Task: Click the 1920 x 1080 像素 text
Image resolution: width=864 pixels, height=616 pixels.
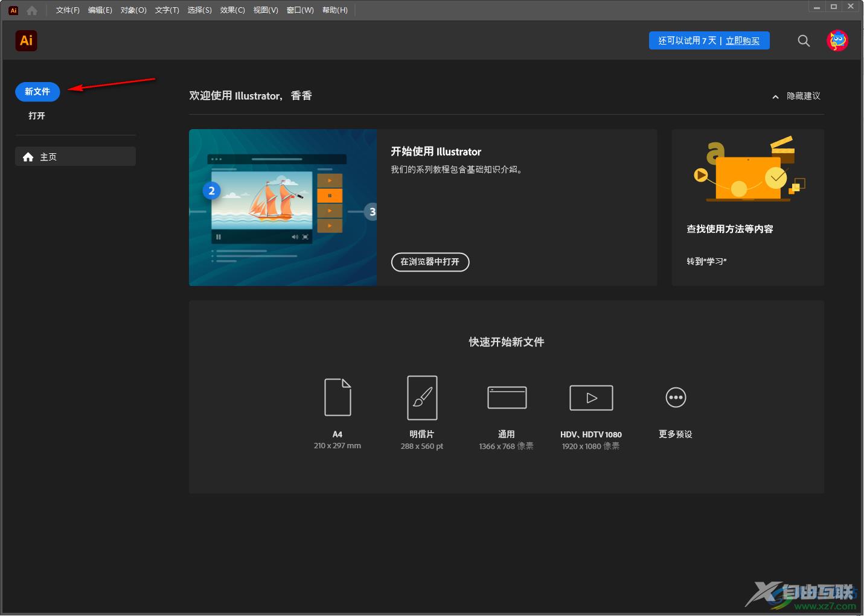Action: pos(591,446)
